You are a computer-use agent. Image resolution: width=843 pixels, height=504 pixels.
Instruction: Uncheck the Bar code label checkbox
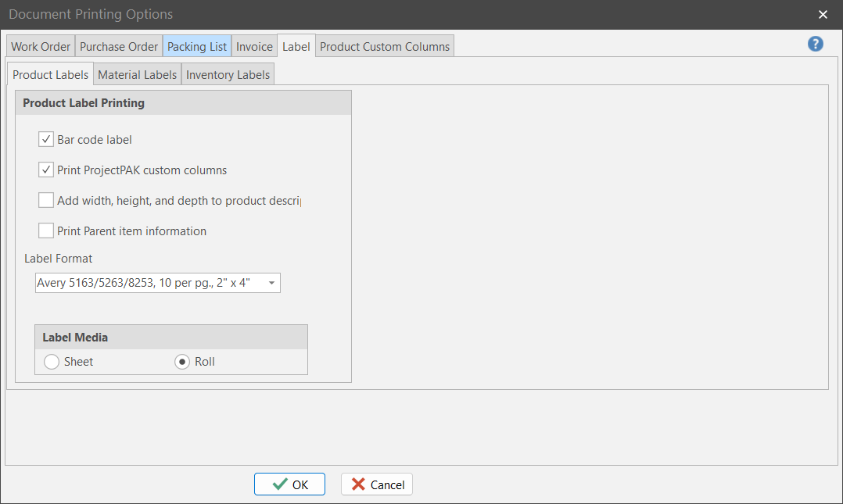click(x=46, y=140)
